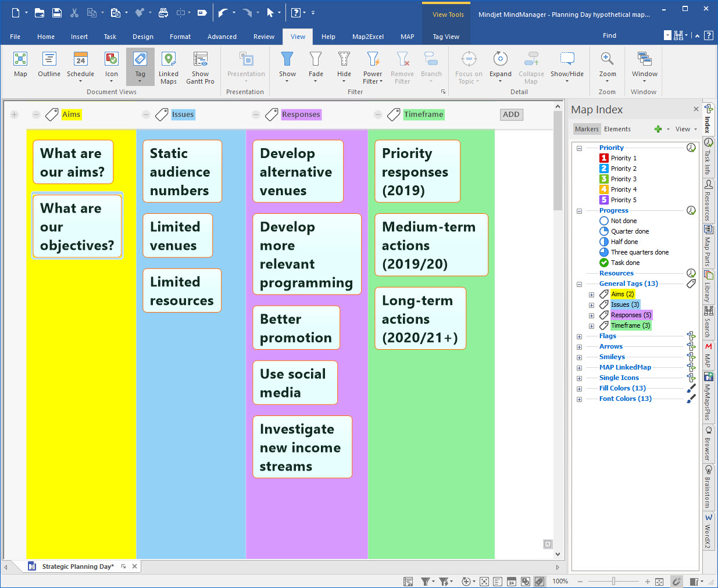Click the zoom slider handle in status bar
Viewport: 718px width, 588px height.
pos(613,581)
